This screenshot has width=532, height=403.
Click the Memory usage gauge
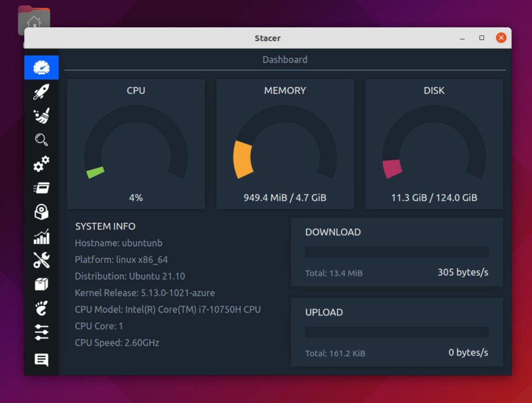[285, 142]
